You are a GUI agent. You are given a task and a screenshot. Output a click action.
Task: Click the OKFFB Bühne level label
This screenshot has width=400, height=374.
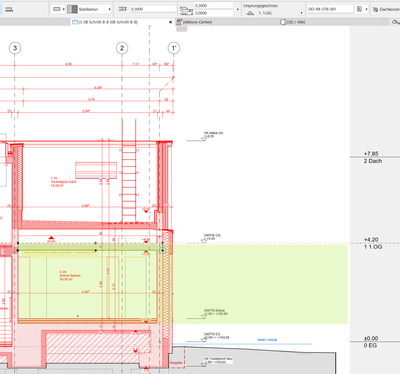click(x=216, y=312)
